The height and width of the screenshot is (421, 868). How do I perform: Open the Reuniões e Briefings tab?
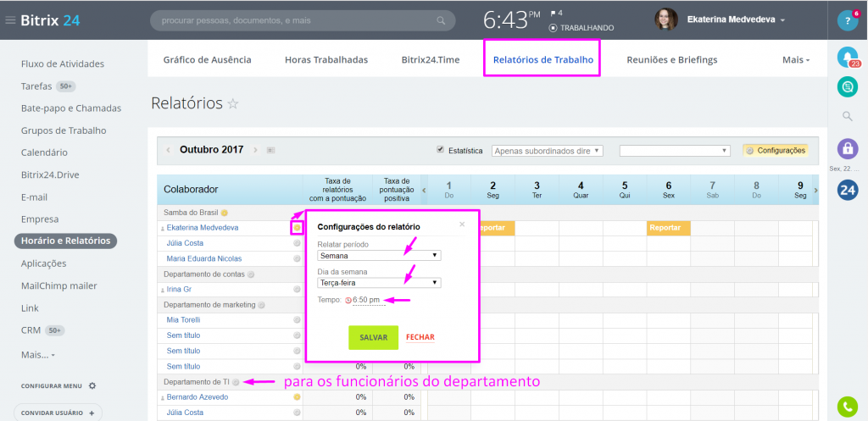[x=672, y=60]
